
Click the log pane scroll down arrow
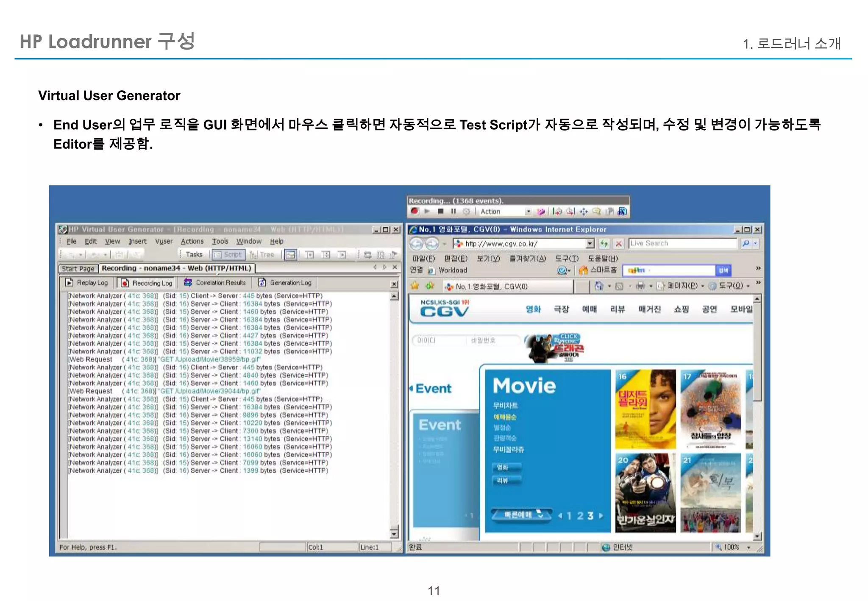click(x=394, y=533)
